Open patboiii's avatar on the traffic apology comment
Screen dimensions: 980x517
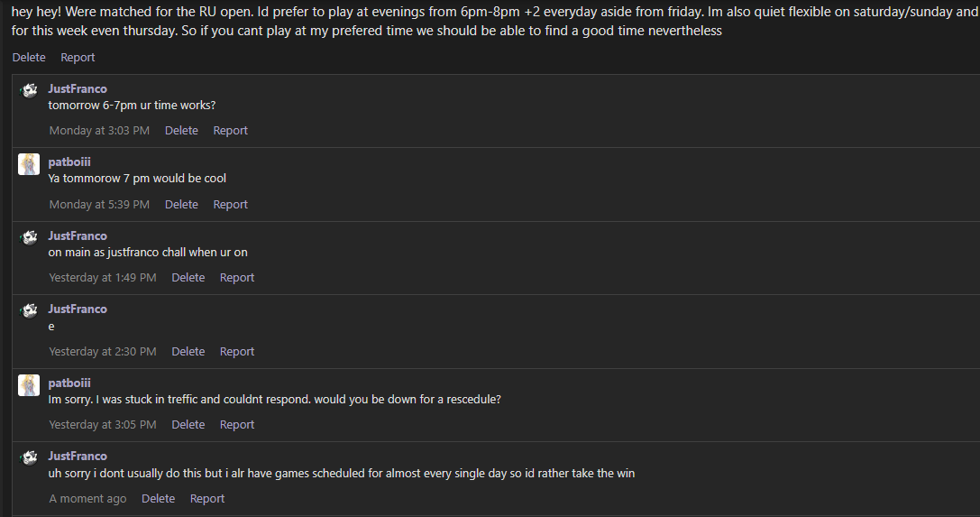coord(29,385)
